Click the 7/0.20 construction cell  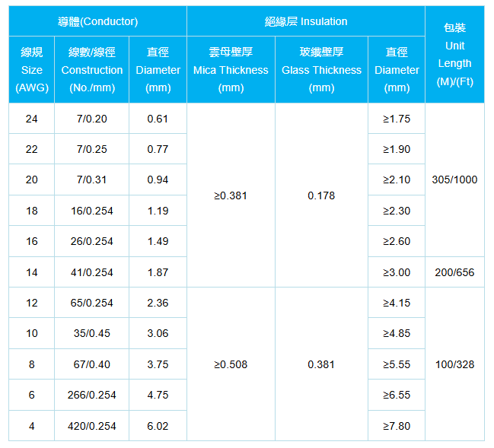coord(91,119)
